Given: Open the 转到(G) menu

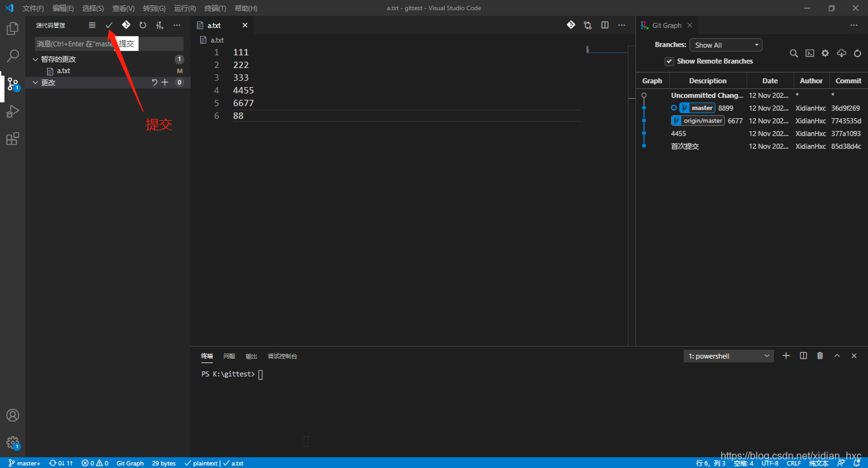Looking at the screenshot, I should click(154, 8).
